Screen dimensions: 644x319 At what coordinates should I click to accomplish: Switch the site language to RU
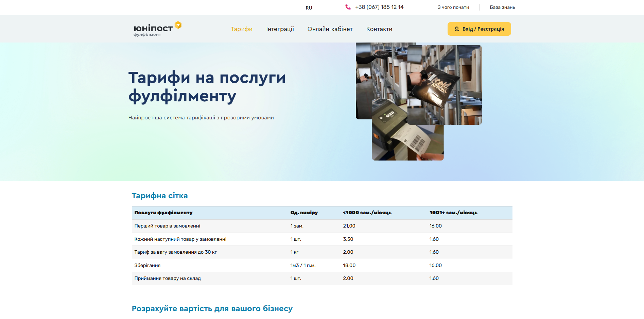(309, 7)
